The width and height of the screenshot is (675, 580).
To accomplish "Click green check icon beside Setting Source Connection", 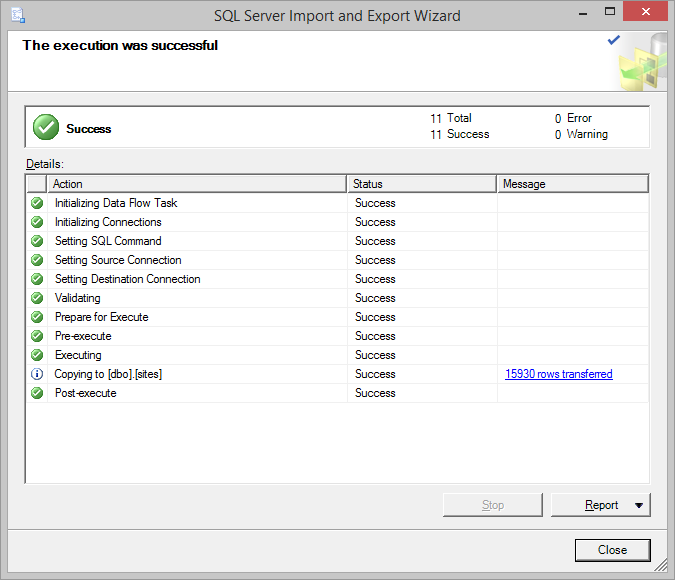I will click(x=37, y=260).
